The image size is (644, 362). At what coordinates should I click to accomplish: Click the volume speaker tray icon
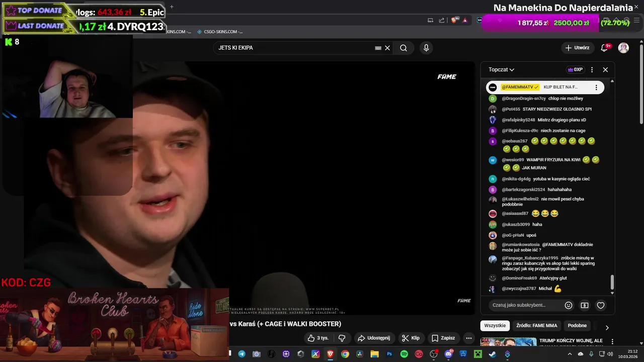tap(610, 354)
